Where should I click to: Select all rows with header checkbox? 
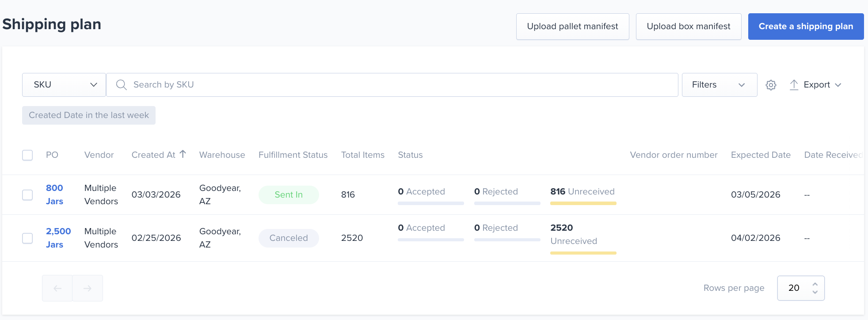27,155
